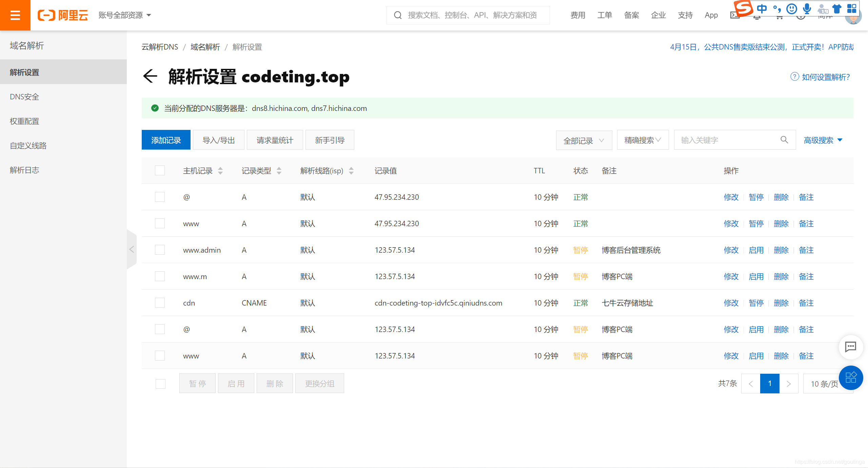
Task: Open DNS安全 in the sidebar
Action: 63,97
